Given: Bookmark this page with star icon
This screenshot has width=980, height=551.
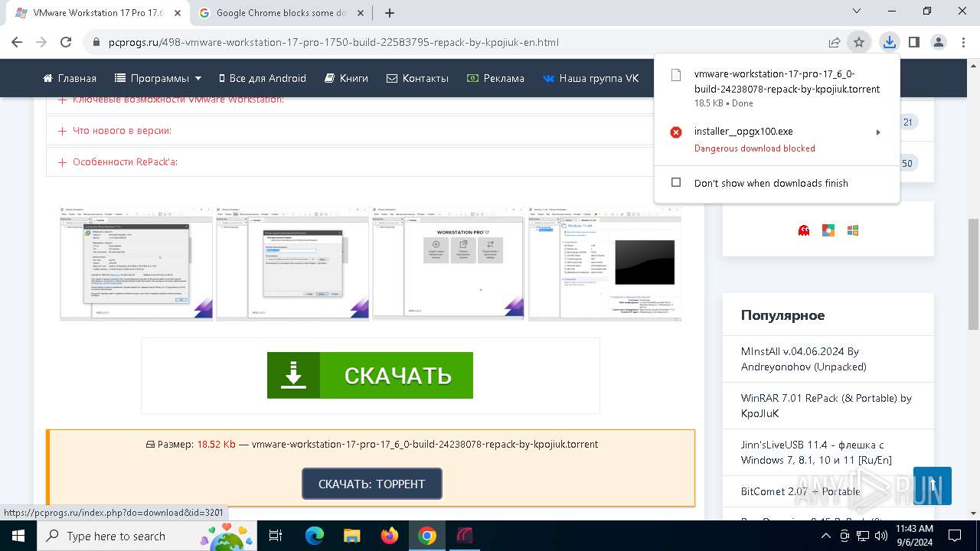Looking at the screenshot, I should pos(859,42).
